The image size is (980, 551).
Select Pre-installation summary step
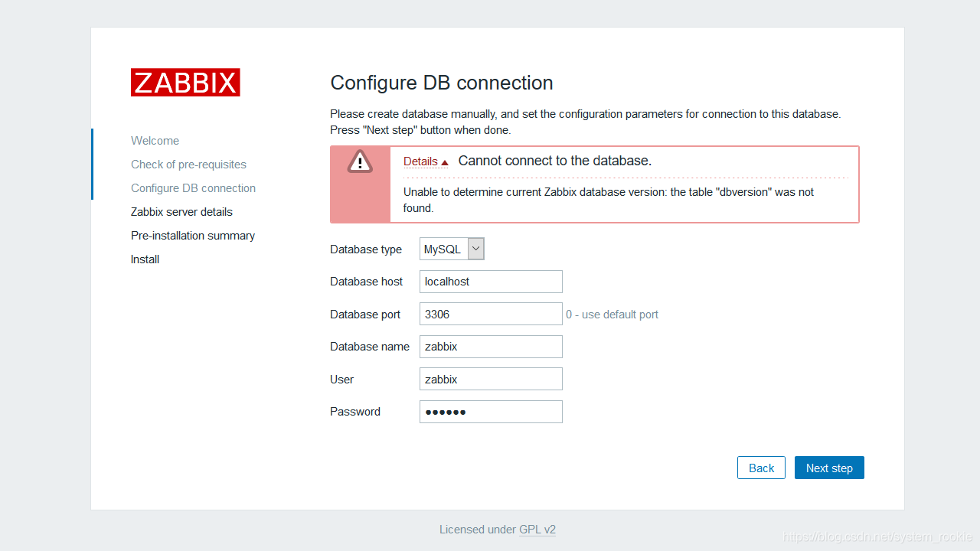[x=193, y=236]
